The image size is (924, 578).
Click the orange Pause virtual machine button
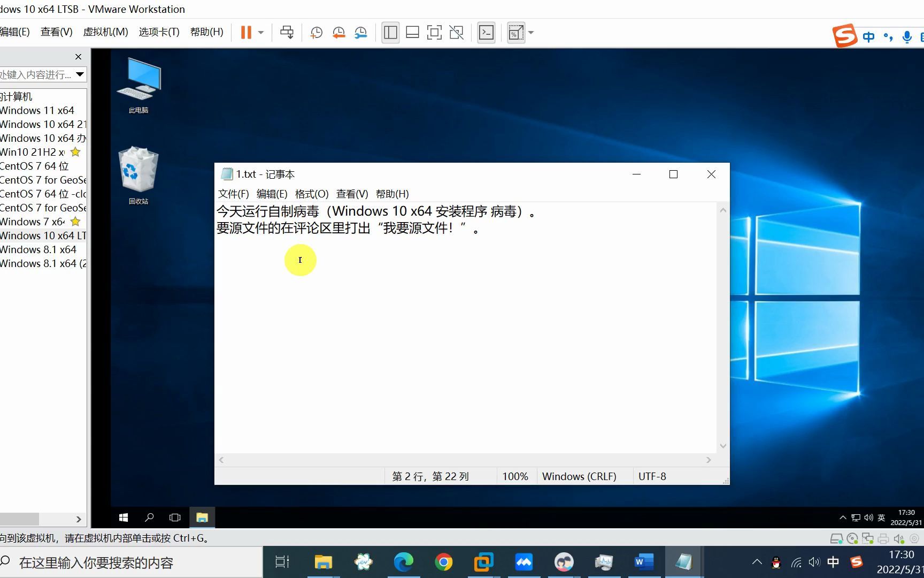(246, 33)
